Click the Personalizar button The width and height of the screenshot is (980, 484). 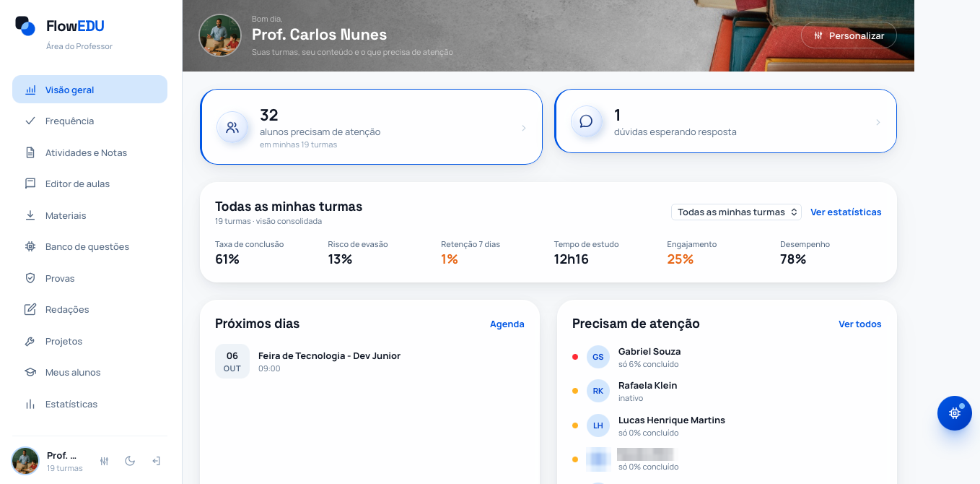pos(849,35)
